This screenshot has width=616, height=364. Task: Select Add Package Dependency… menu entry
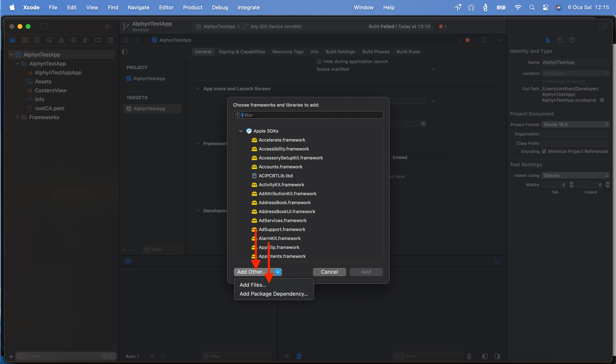pyautogui.click(x=274, y=294)
